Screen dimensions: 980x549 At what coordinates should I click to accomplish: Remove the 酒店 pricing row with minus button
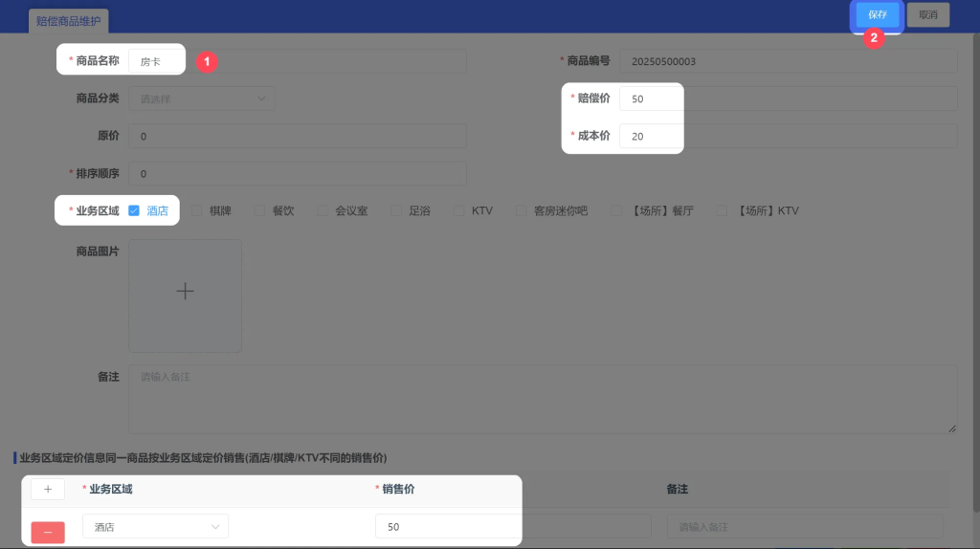click(x=48, y=532)
